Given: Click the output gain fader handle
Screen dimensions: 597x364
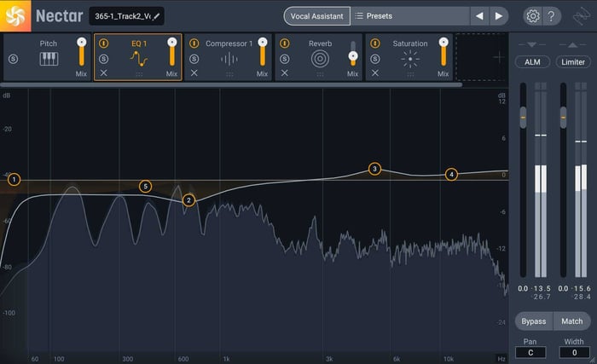Looking at the screenshot, I should coord(564,118).
